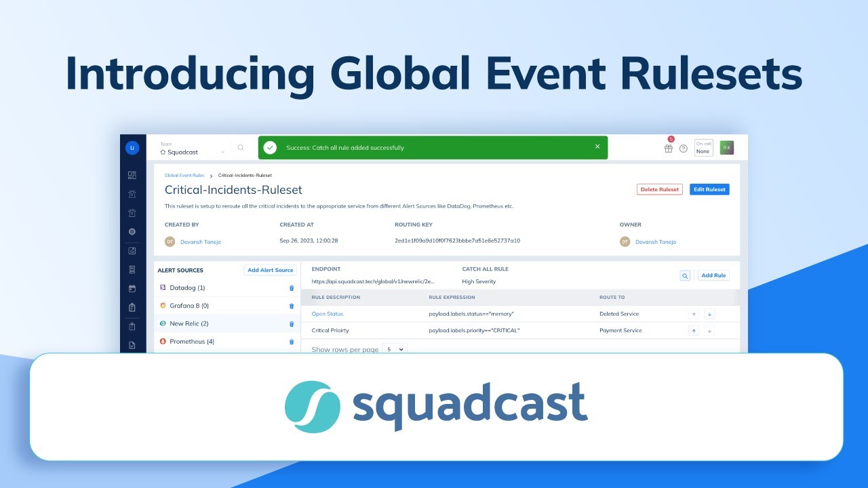Click the second siren icon above the target icon
Viewport: 868px width, 488px height.
132,213
